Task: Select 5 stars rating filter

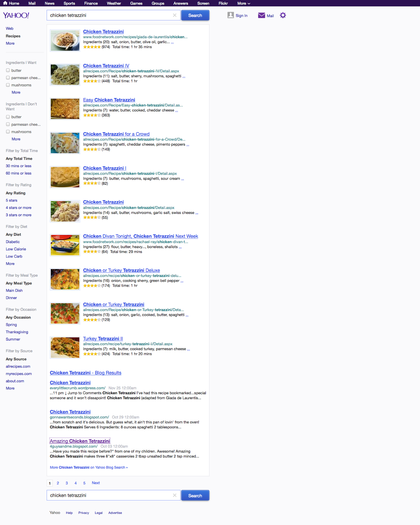Action: point(11,200)
